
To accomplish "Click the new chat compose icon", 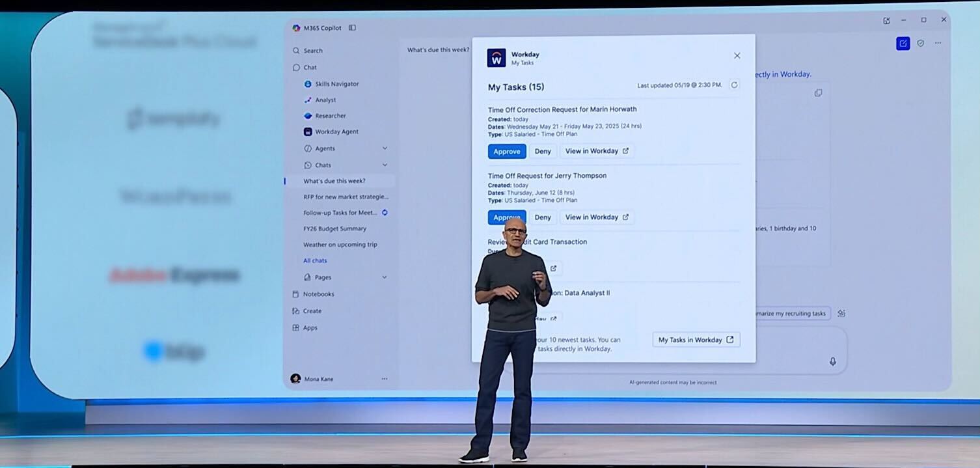I will pos(903,43).
